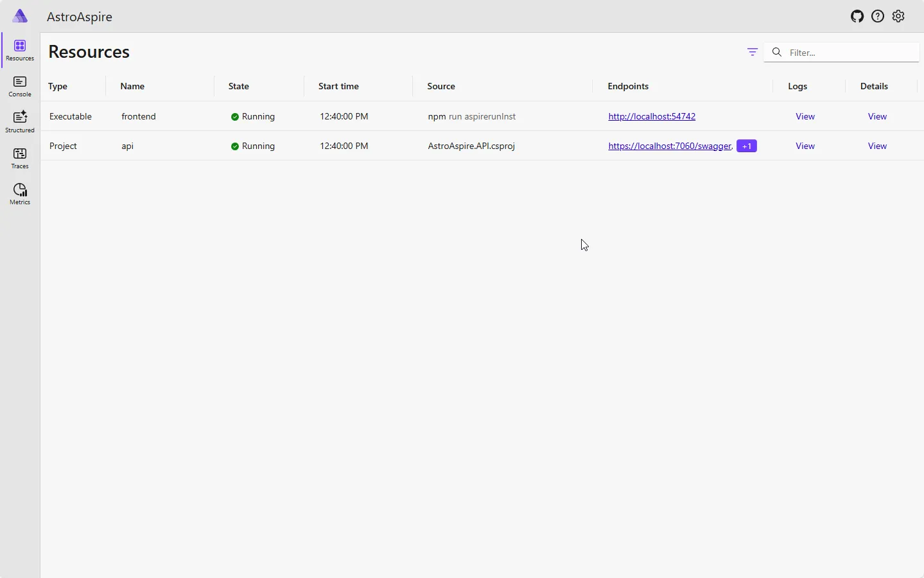
Task: Open the Resources page in sidebar
Action: 20,50
